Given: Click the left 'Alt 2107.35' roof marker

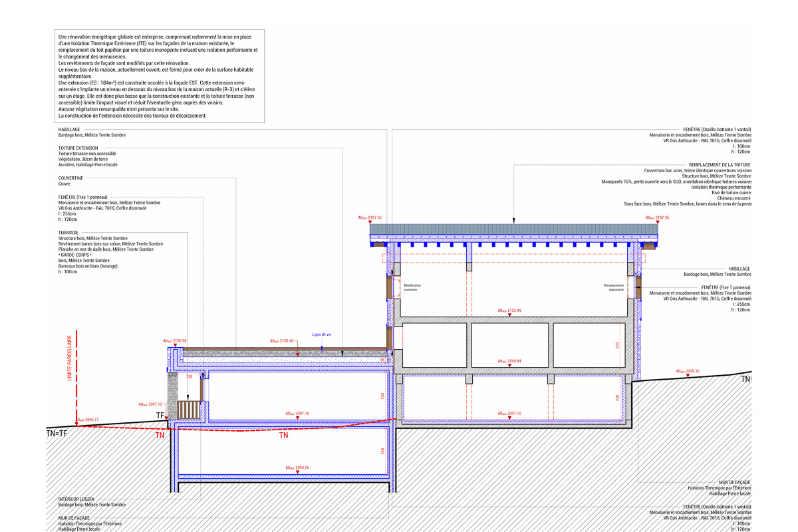Looking at the screenshot, I should click(370, 217).
